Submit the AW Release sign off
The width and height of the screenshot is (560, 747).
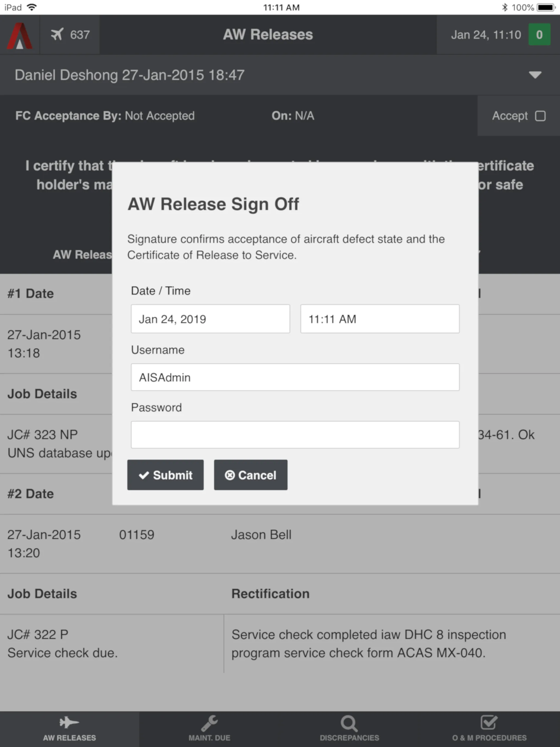click(x=165, y=475)
